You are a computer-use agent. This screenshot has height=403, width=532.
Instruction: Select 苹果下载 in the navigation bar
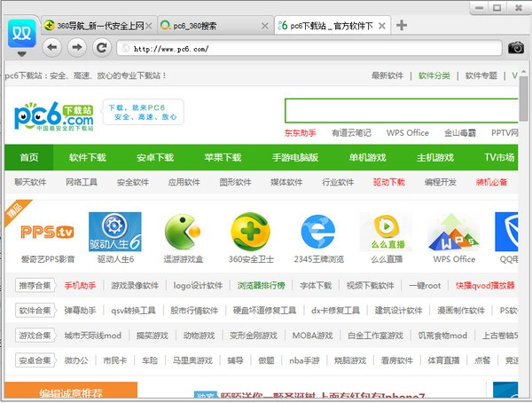(223, 157)
